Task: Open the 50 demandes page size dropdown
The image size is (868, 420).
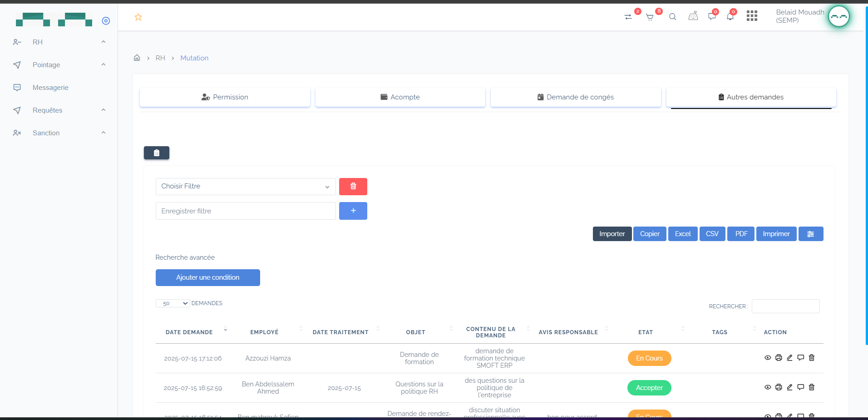Action: [173, 303]
